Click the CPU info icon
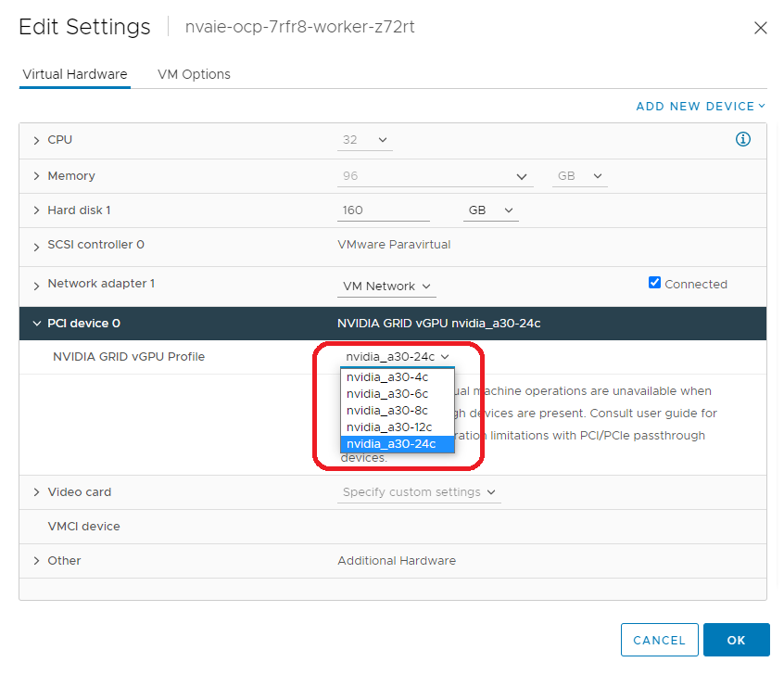Image resolution: width=784 pixels, height=675 pixels. [x=742, y=139]
